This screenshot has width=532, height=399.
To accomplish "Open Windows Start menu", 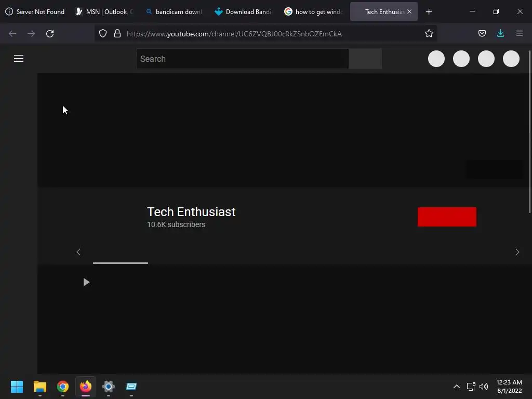I will 17,387.
